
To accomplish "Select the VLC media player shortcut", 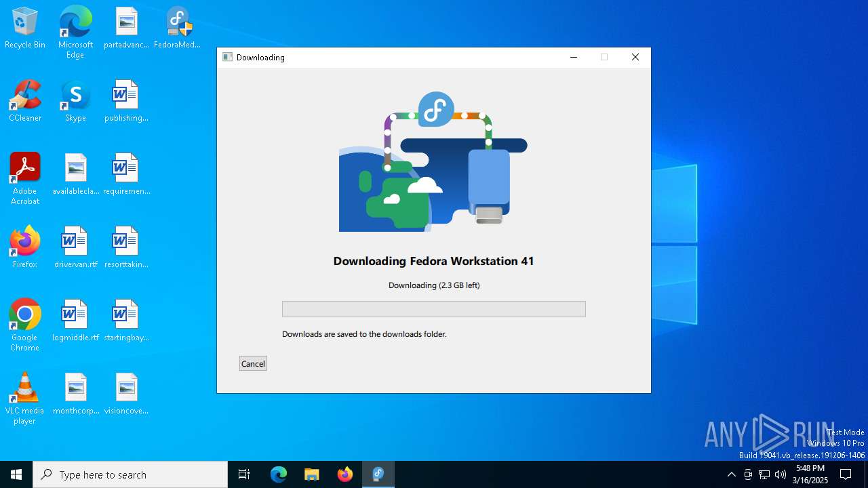I will pyautogui.click(x=25, y=399).
